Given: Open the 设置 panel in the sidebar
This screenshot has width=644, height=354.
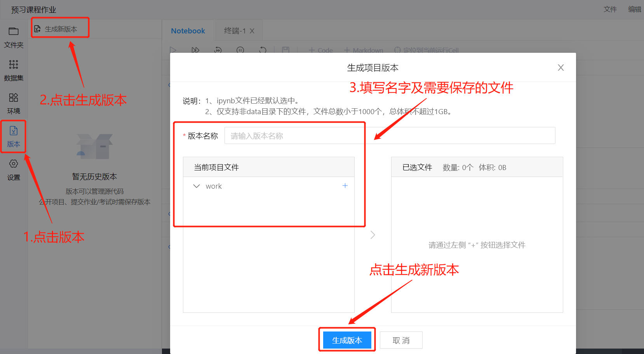Looking at the screenshot, I should pos(14,170).
